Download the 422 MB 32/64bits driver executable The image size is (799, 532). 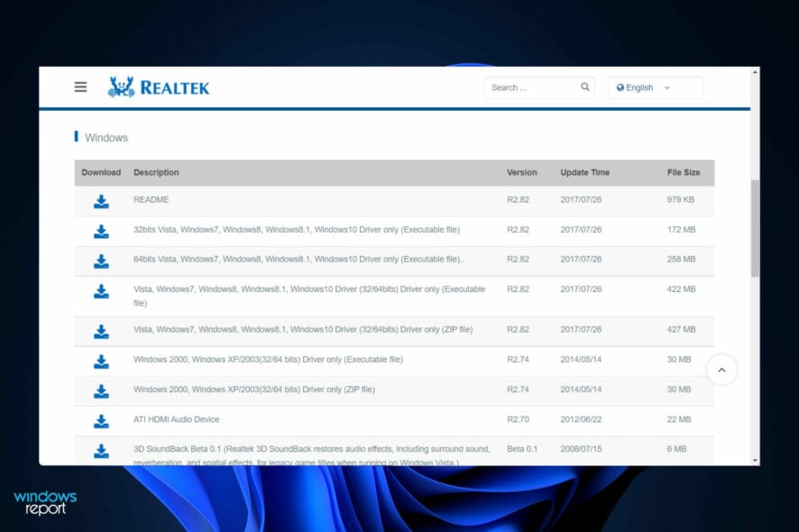pos(101,291)
